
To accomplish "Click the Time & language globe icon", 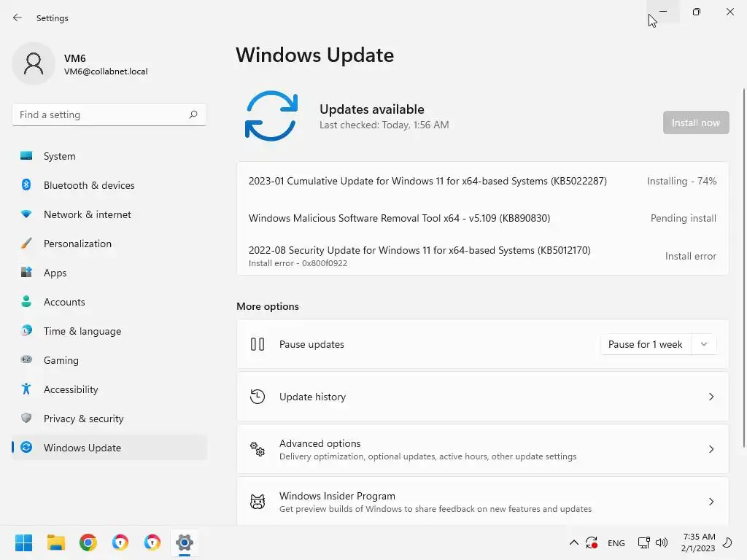I will click(x=26, y=330).
